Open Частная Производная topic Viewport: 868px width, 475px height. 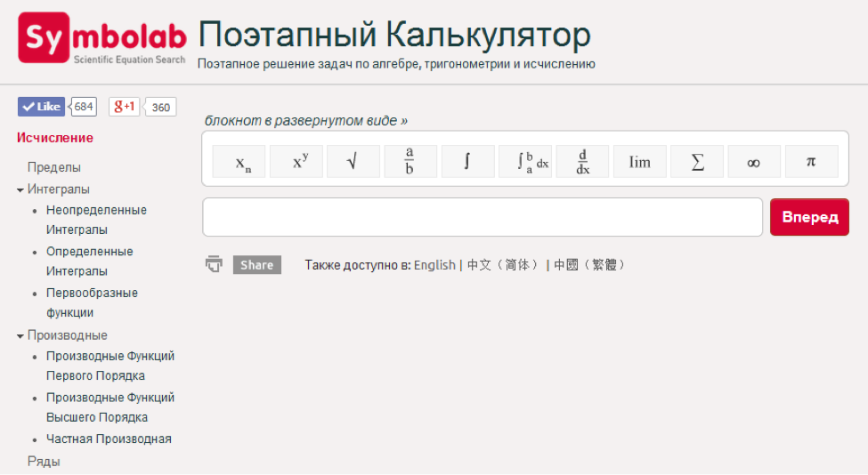point(109,439)
